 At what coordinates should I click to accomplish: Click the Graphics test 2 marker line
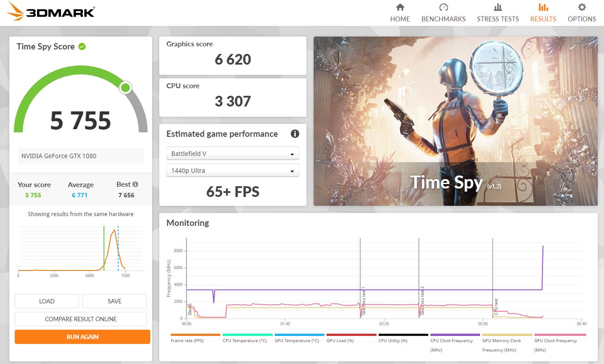point(419,278)
